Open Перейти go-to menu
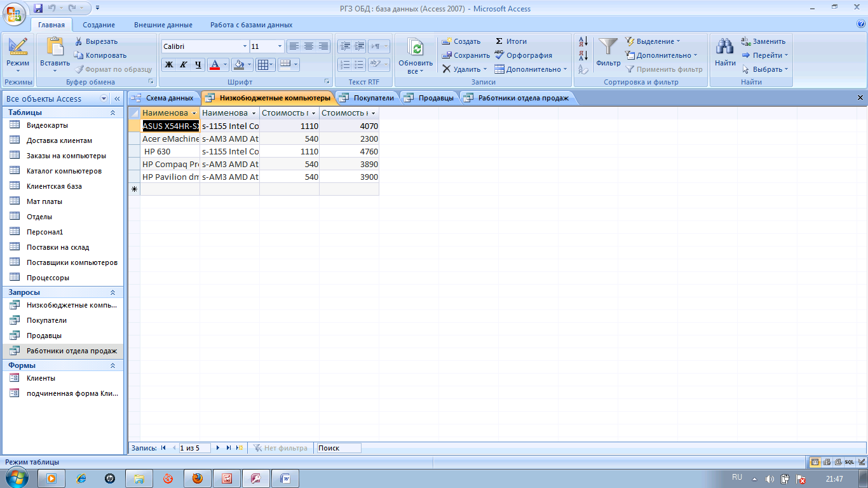This screenshot has width=868, height=488. coord(764,55)
